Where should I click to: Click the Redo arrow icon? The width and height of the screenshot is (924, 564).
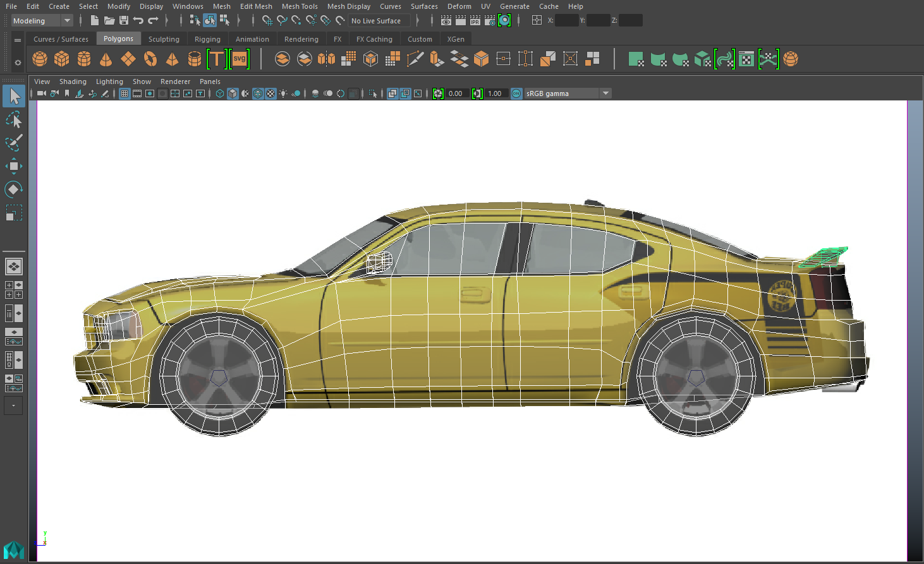153,21
